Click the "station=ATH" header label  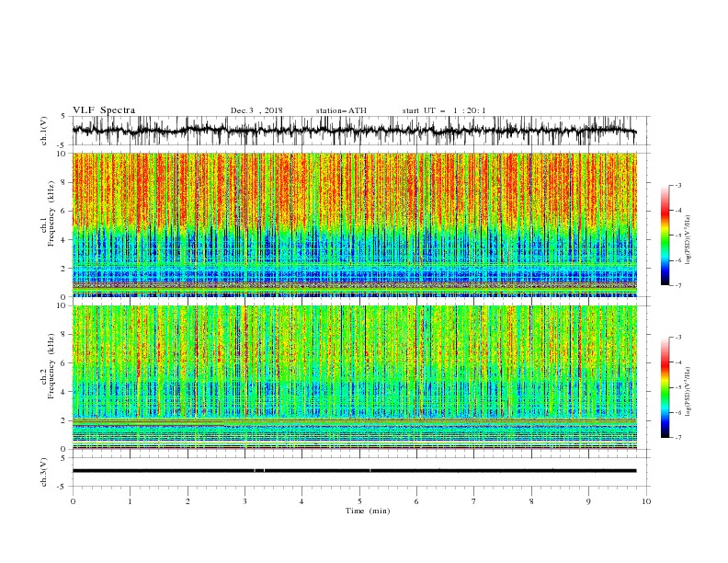[x=341, y=110]
